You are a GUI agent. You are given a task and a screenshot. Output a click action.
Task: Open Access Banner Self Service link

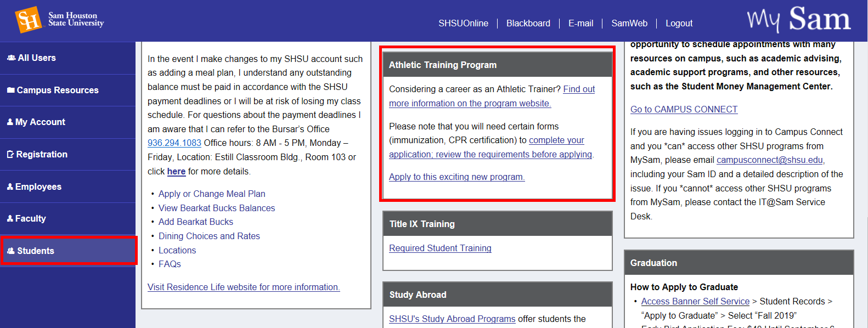coord(695,301)
